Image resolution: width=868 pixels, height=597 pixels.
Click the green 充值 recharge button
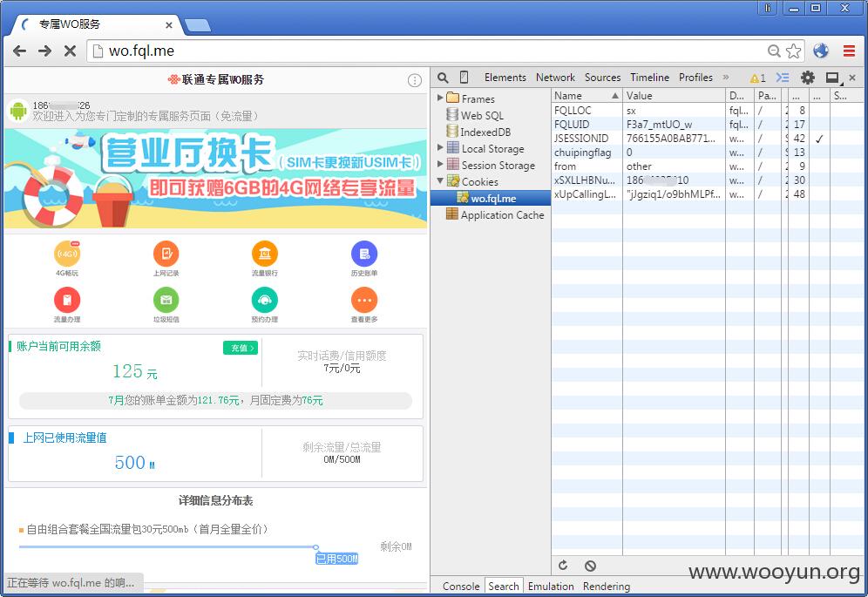point(241,348)
